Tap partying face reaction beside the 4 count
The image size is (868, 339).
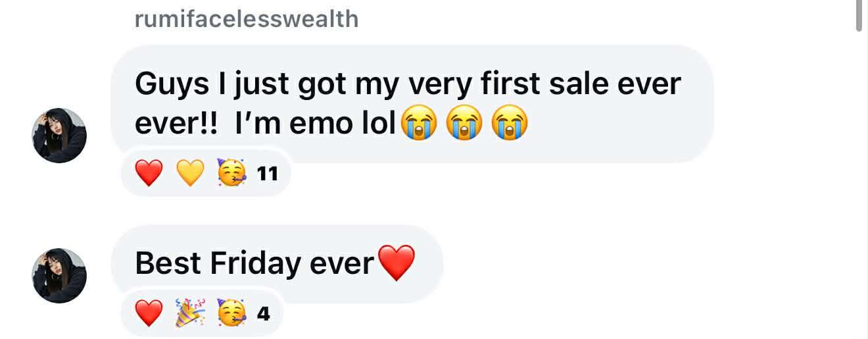point(231,314)
